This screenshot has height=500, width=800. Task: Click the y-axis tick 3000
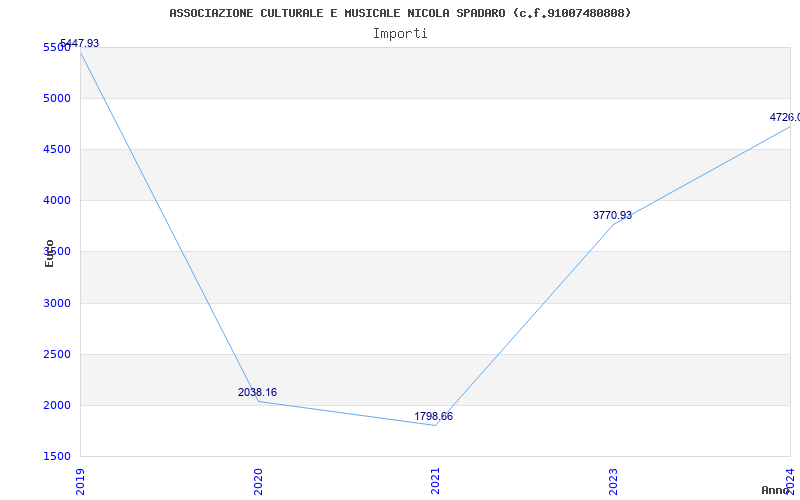tap(57, 303)
